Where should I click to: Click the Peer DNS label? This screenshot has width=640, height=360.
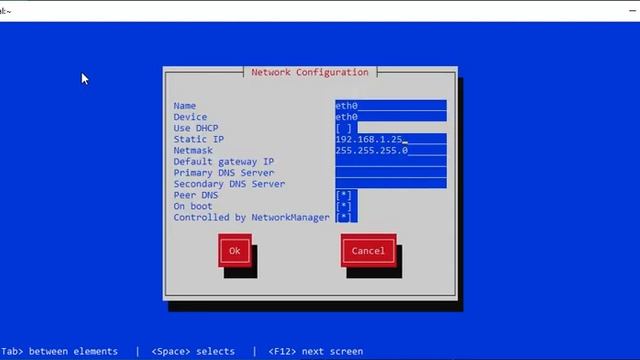[196, 195]
